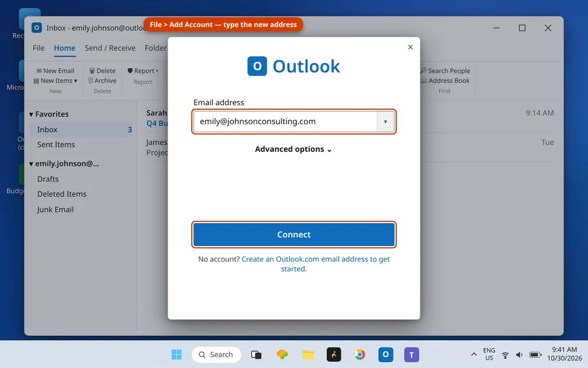Open the Drafts folder

(x=48, y=179)
